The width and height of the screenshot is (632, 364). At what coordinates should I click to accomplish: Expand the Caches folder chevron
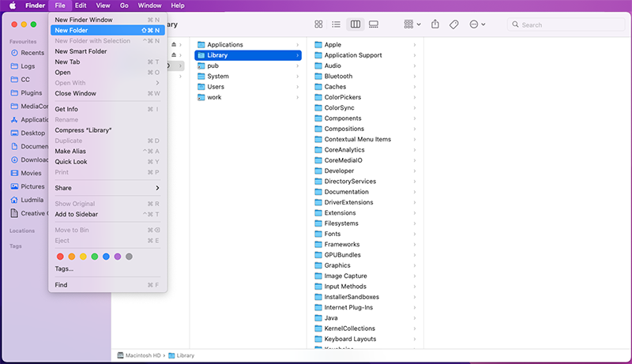tap(414, 87)
